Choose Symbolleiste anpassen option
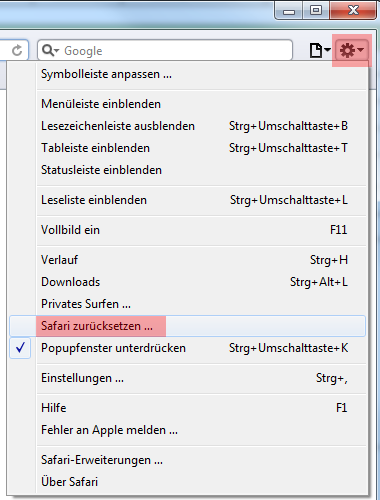This screenshot has height=500, width=380. pyautogui.click(x=188, y=74)
